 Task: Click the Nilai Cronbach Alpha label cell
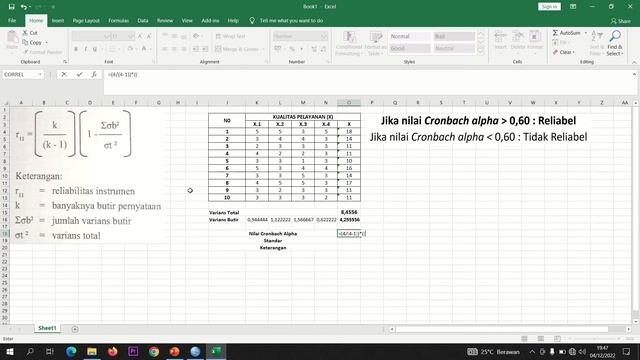click(273, 234)
